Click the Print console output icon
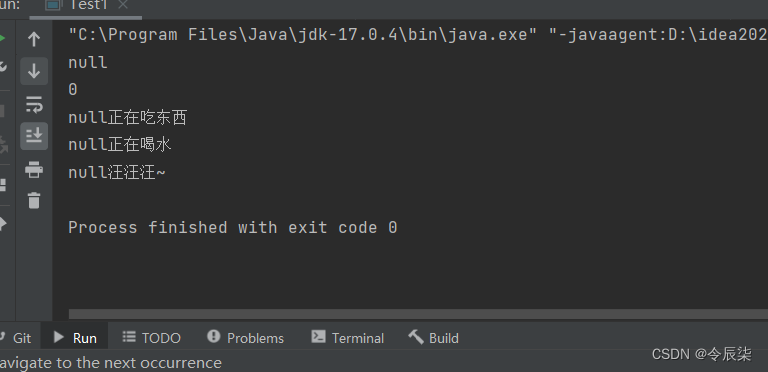The height and width of the screenshot is (372, 768). pos(34,170)
